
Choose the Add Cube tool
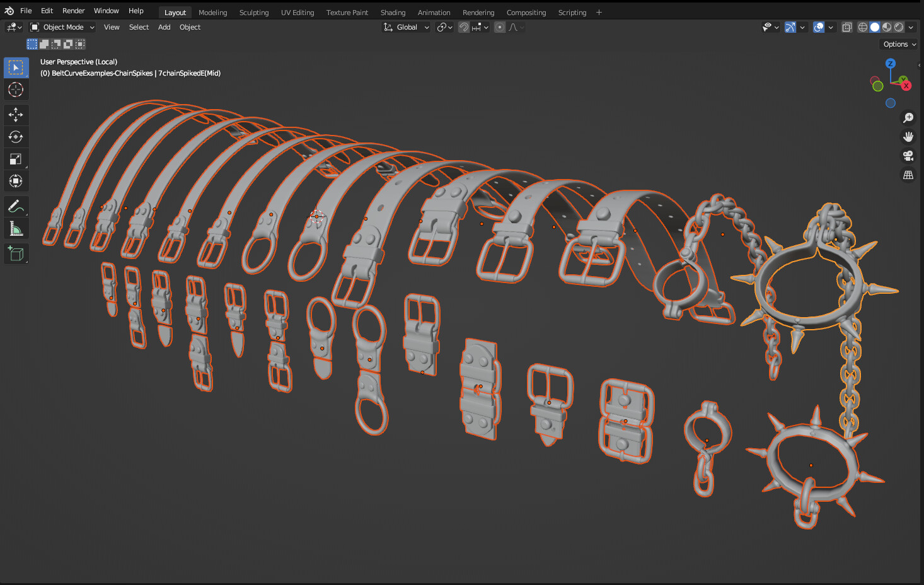tap(16, 253)
